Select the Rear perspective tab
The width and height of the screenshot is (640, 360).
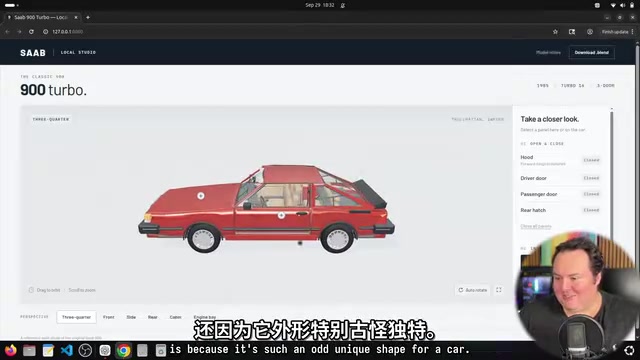click(x=153, y=317)
